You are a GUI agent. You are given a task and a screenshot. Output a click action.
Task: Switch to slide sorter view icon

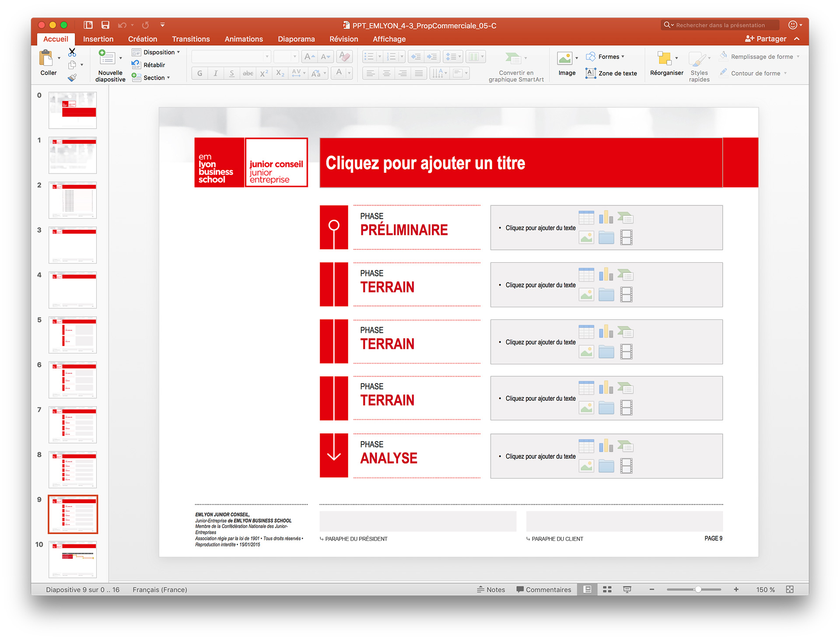click(x=607, y=589)
